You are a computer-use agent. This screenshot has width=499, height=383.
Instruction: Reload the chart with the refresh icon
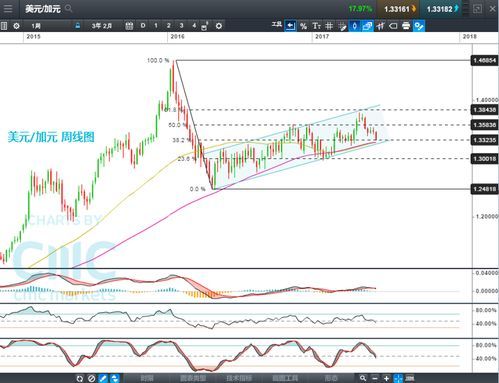(x=79, y=378)
